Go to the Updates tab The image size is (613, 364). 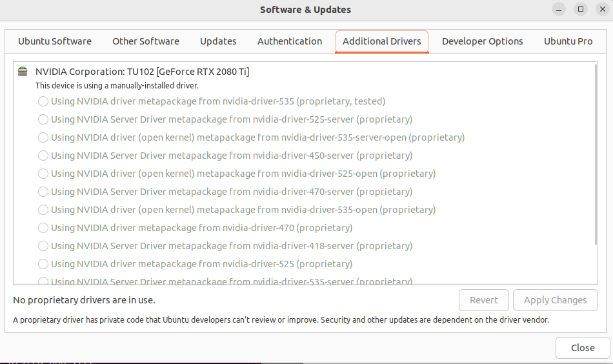pyautogui.click(x=218, y=41)
